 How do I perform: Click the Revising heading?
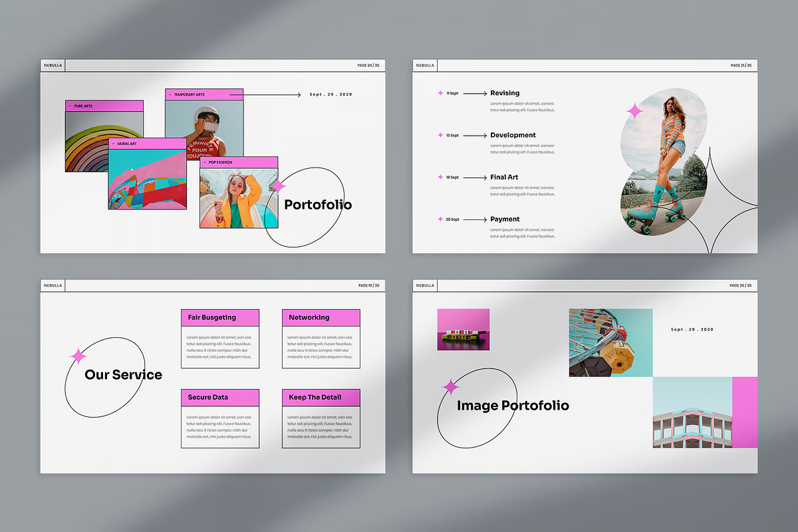pyautogui.click(x=505, y=93)
